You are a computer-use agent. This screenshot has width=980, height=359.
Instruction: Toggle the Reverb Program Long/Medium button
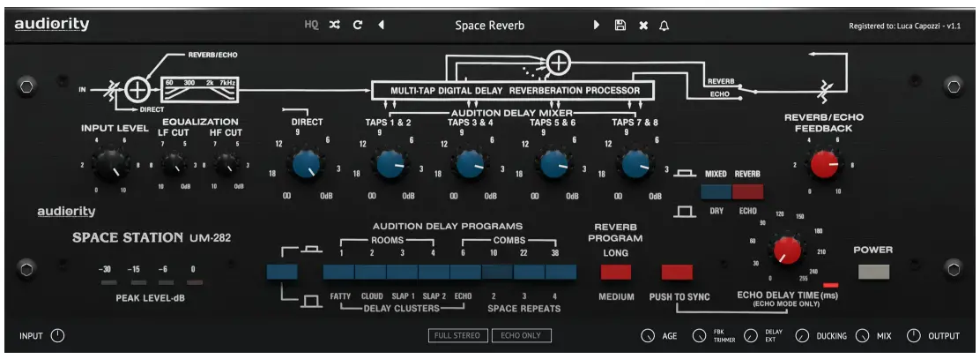tap(616, 272)
